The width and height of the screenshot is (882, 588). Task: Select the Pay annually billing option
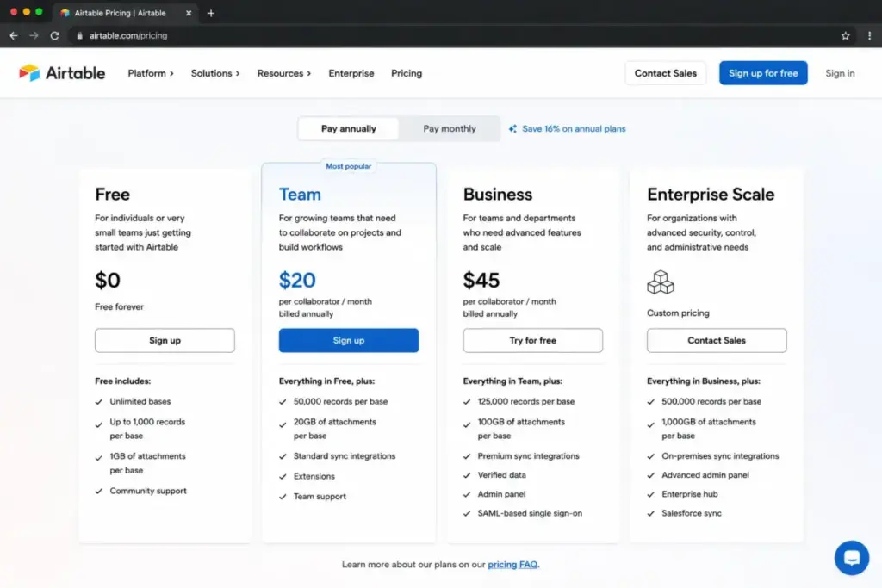click(348, 129)
